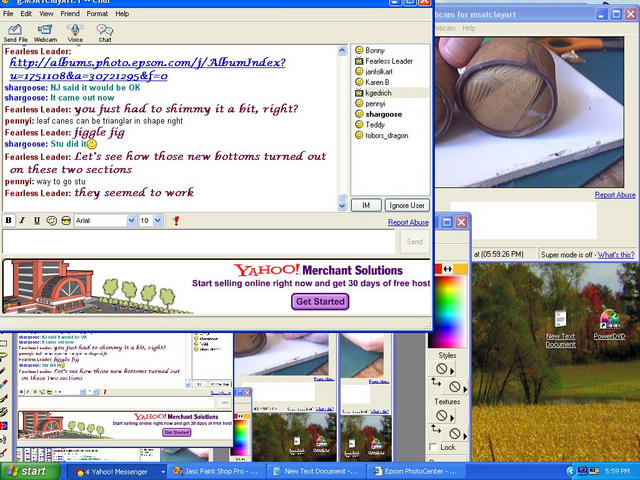
Task: Click the chat scrollbar down arrow
Action: coord(342,206)
